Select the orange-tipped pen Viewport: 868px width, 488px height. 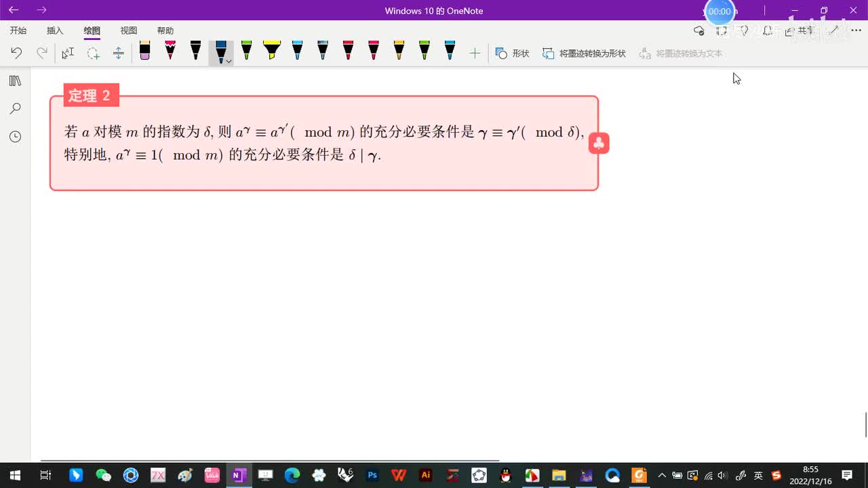tap(399, 51)
